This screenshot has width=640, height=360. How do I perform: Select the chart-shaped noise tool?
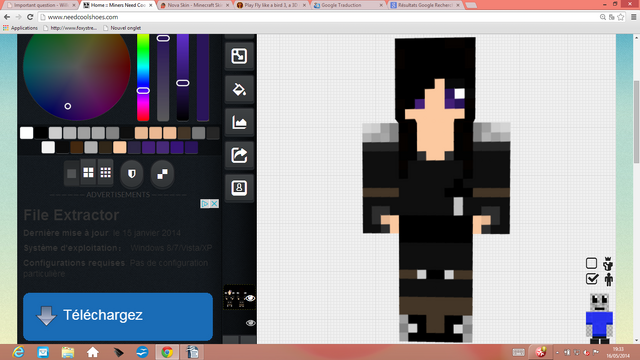pyautogui.click(x=239, y=122)
